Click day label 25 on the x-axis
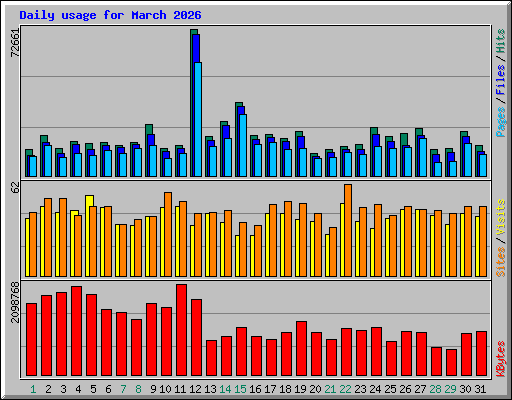 (390, 389)
